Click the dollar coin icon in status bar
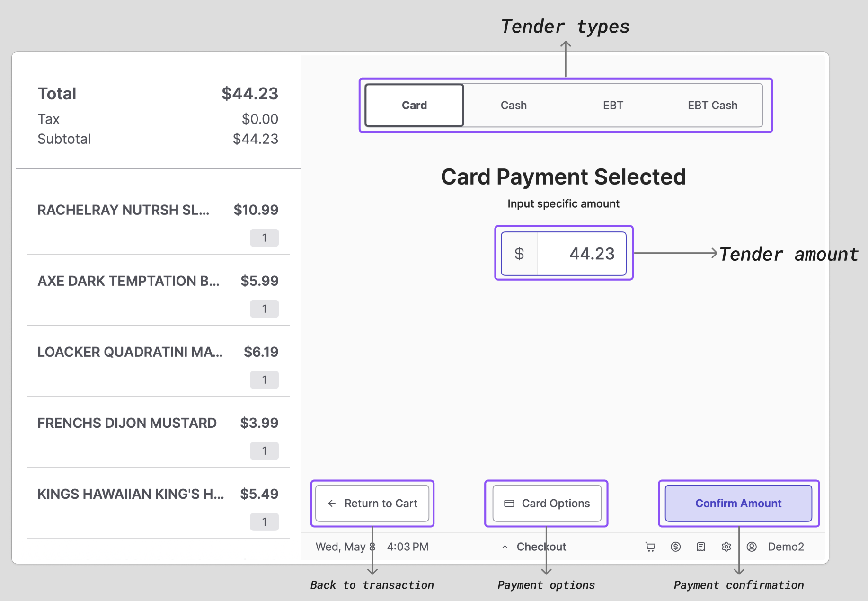This screenshot has height=601, width=868. coord(676,547)
